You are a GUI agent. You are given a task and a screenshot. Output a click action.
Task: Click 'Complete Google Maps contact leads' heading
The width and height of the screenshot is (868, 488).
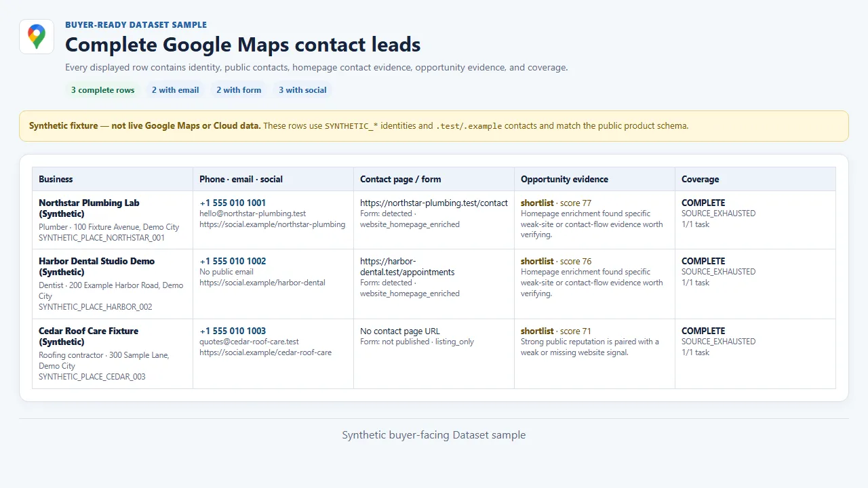pyautogui.click(x=243, y=45)
